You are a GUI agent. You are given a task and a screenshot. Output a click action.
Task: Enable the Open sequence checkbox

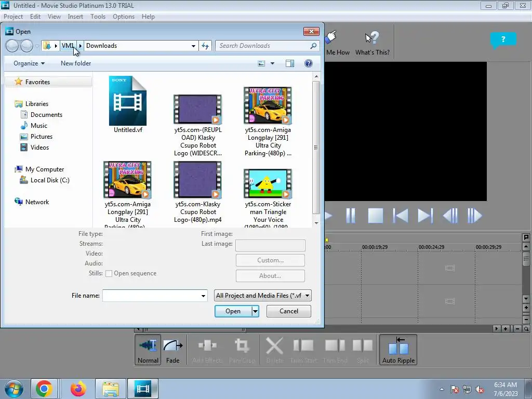tap(109, 273)
